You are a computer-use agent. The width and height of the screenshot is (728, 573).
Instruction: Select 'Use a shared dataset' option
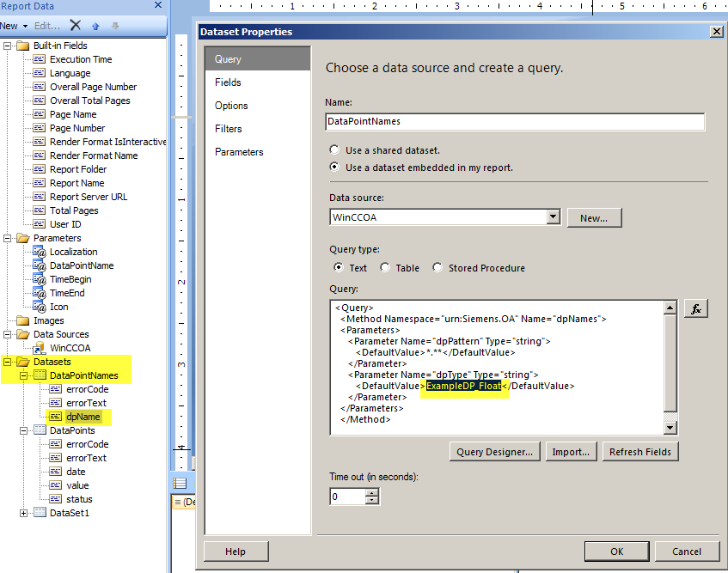click(334, 150)
